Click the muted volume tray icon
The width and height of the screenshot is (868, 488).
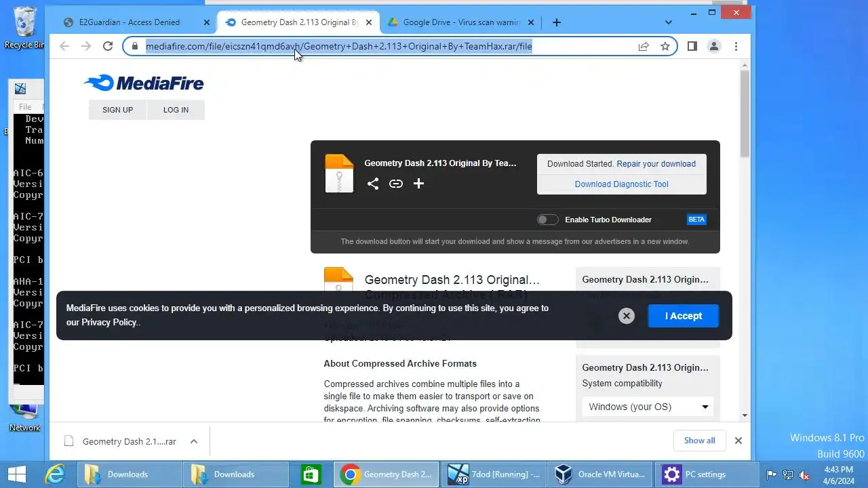coord(805,474)
